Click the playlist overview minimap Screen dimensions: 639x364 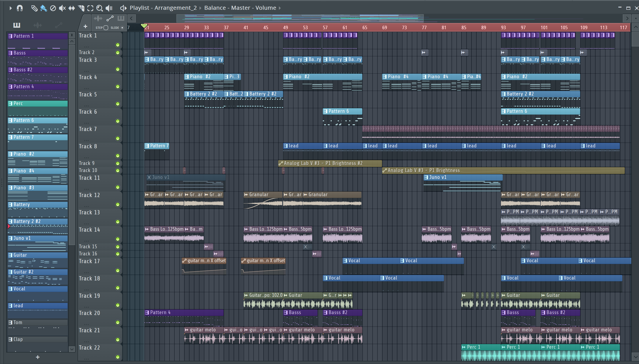(300, 18)
